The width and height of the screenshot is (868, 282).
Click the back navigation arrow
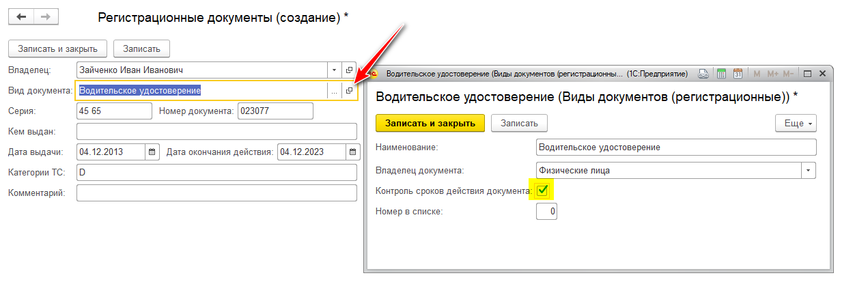coord(21,17)
